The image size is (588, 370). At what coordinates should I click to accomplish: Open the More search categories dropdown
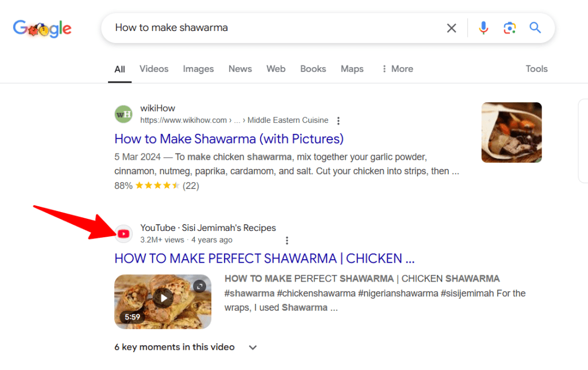coord(396,68)
